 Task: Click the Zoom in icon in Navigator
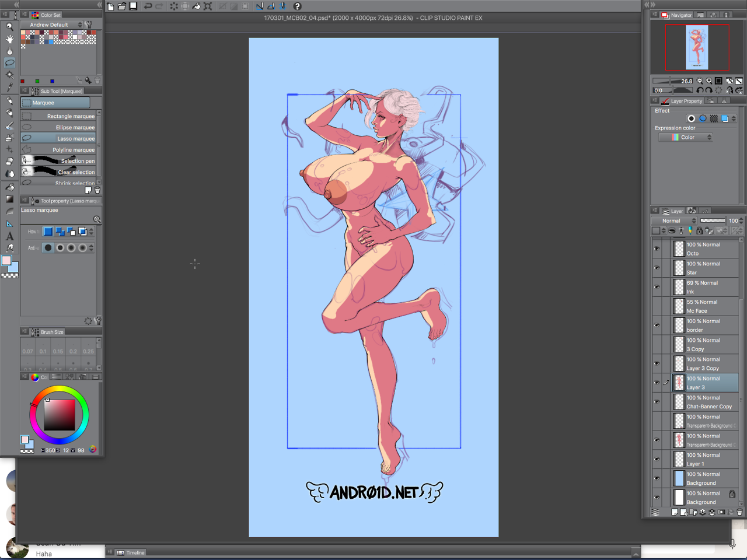[x=709, y=81]
